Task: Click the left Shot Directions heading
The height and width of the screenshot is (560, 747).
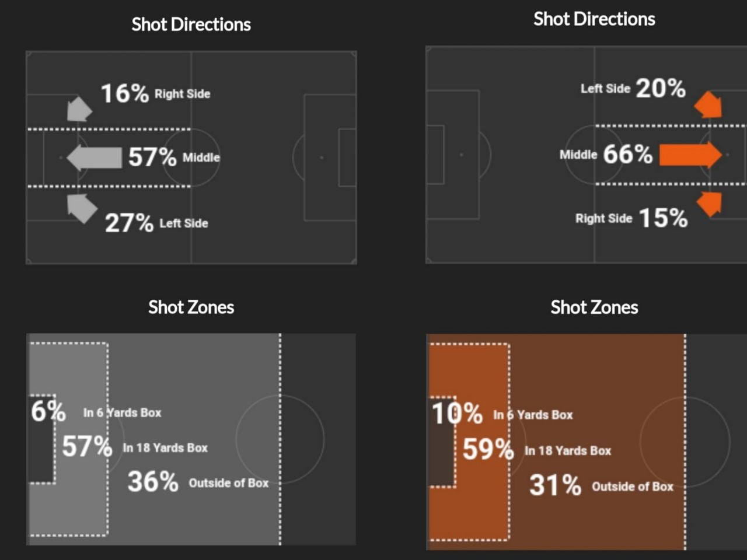Action: [191, 24]
